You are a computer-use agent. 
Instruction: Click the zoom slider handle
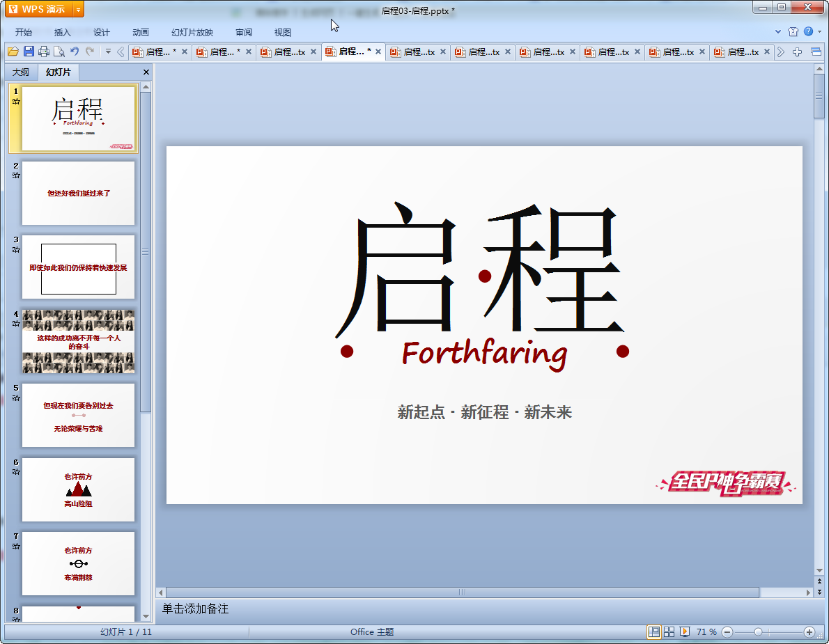(758, 632)
